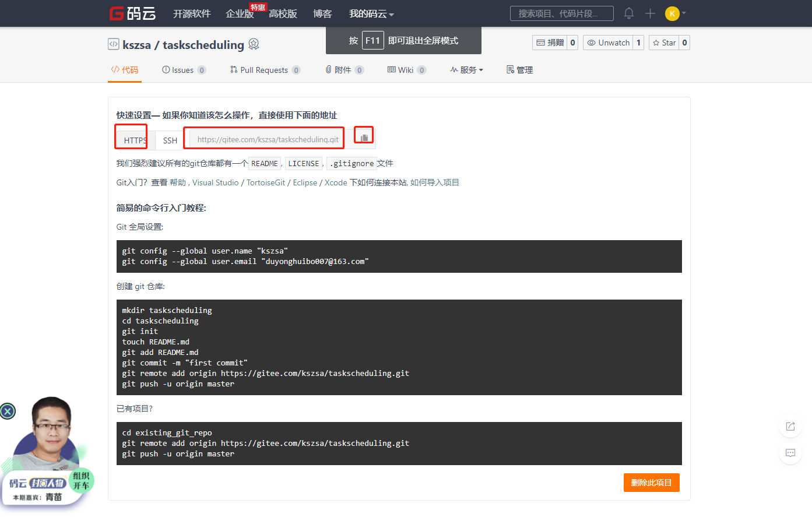812x517 pixels.
Task: Open 如何导入项目 link
Action: tap(435, 182)
